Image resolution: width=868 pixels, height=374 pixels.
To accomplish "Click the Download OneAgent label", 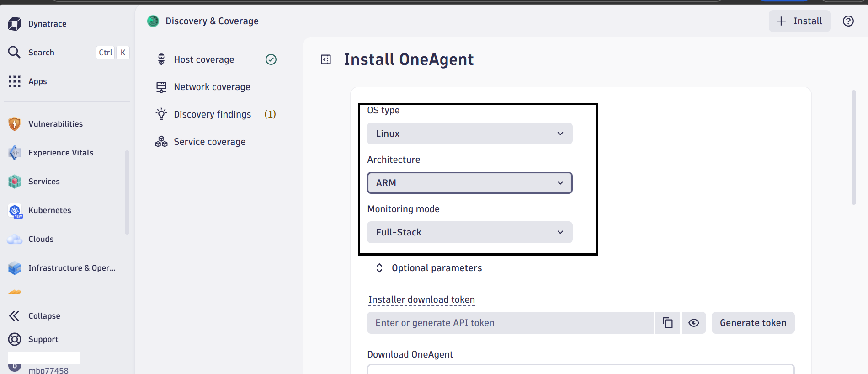I will click(410, 354).
